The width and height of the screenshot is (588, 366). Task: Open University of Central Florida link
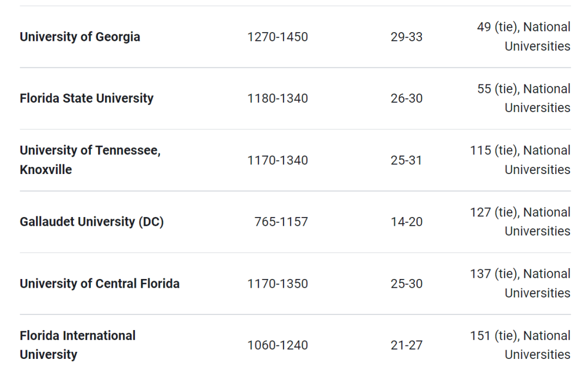(x=100, y=283)
